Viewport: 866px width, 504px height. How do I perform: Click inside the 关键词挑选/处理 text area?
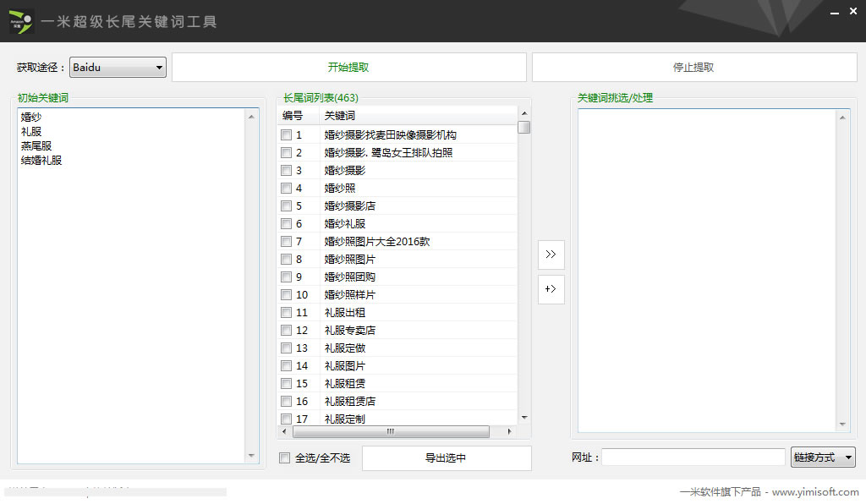708,271
